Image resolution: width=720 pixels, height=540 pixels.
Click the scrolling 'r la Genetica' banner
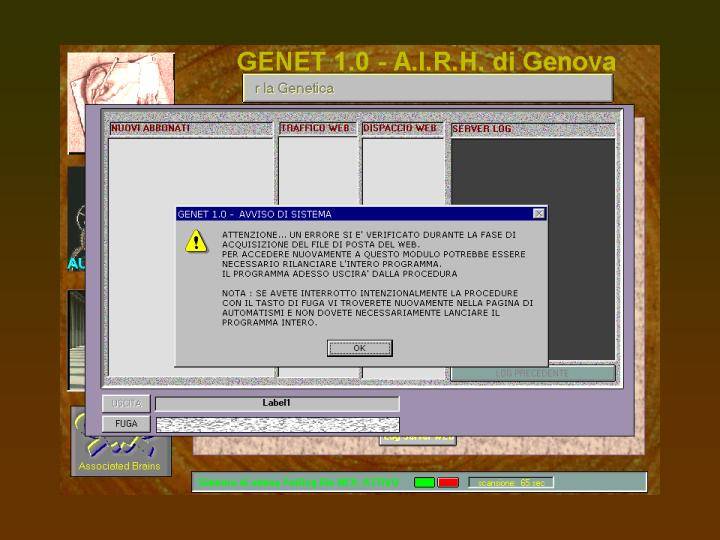tap(427, 88)
